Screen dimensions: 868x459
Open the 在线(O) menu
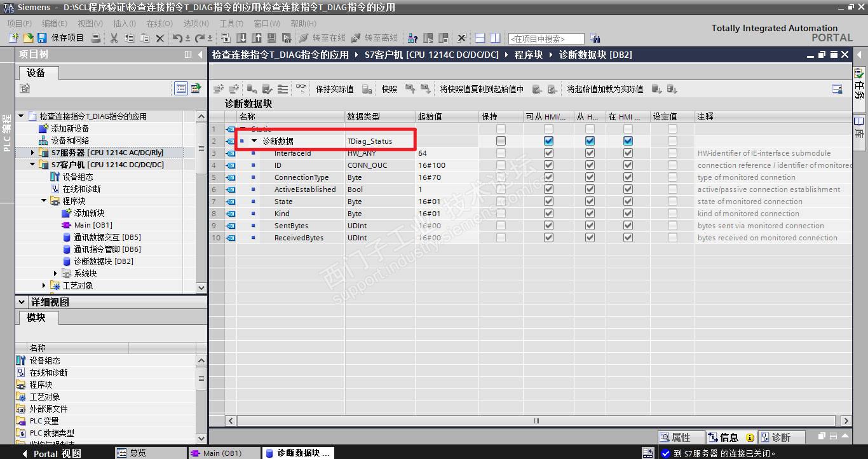coord(159,24)
